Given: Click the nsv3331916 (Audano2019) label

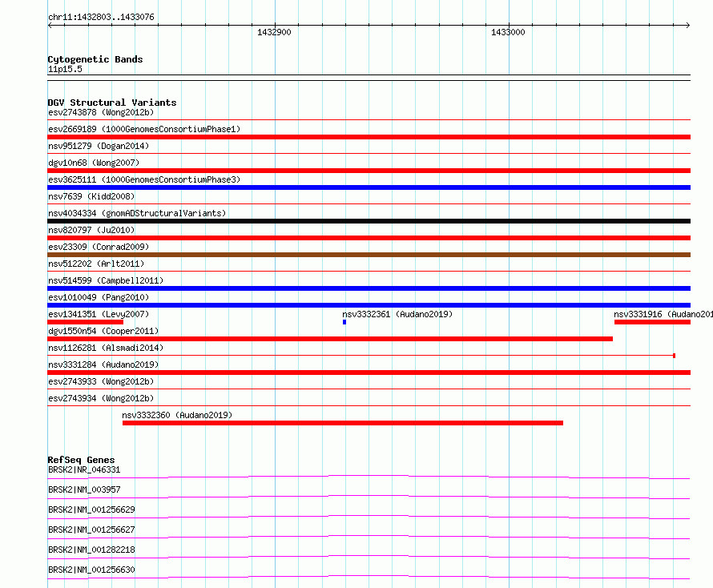Looking at the screenshot, I should click(x=663, y=314).
